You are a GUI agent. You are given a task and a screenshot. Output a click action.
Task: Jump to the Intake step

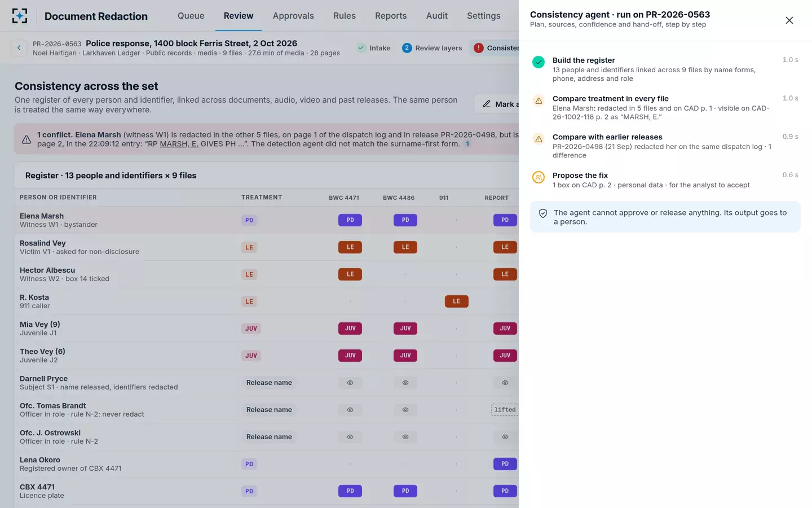374,48
